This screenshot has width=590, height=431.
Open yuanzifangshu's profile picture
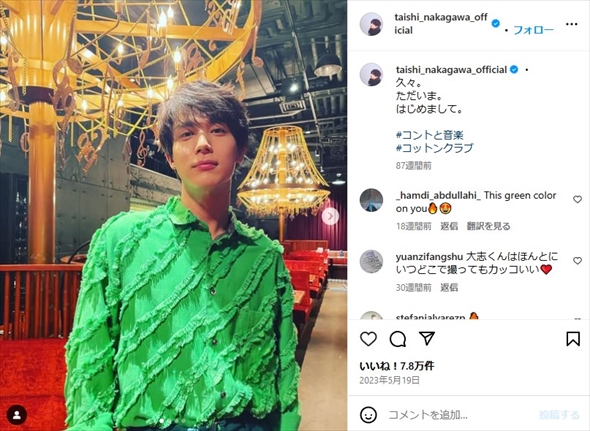pyautogui.click(x=371, y=261)
